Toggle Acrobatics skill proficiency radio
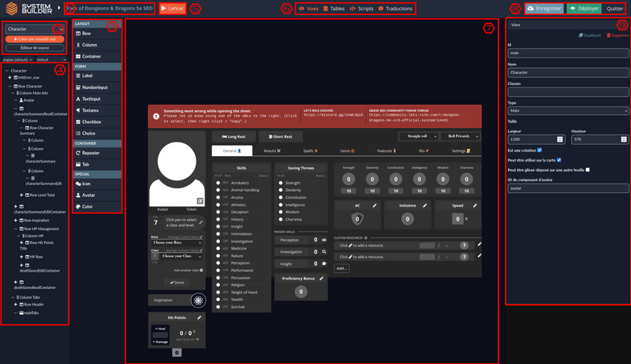631x364 pixels. 218,183
